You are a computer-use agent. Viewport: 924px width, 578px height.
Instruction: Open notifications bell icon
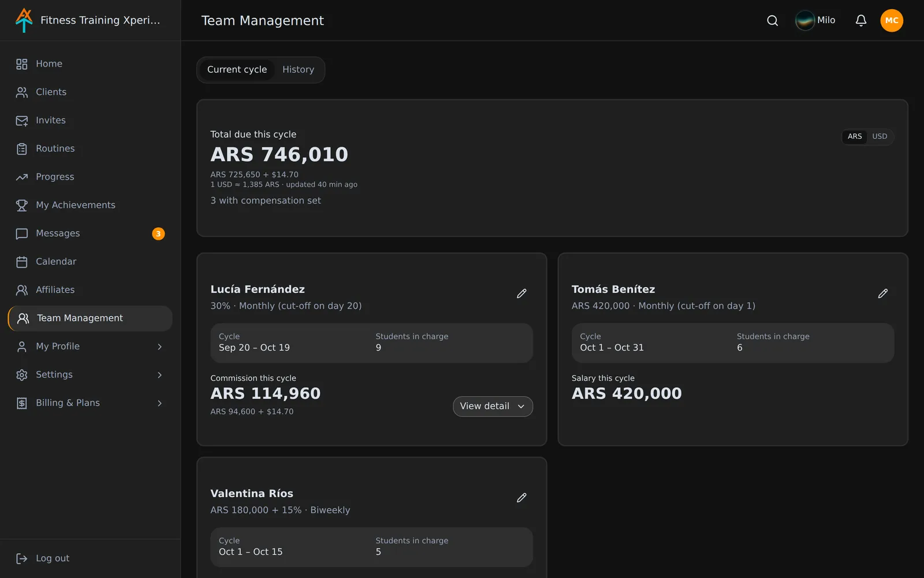tap(860, 21)
